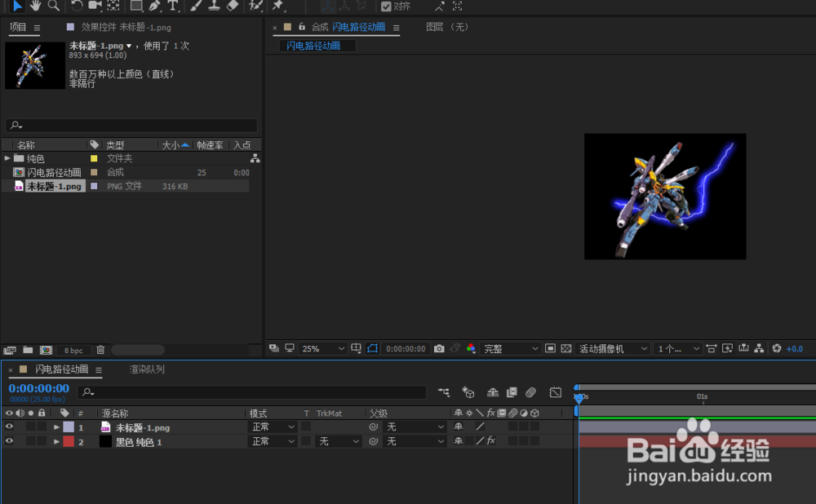Select the Hand tool

tap(35, 6)
